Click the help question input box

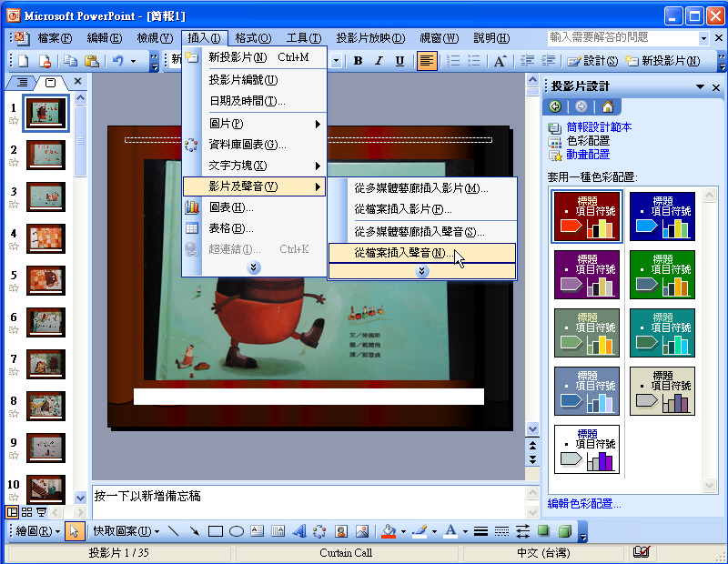[623, 37]
